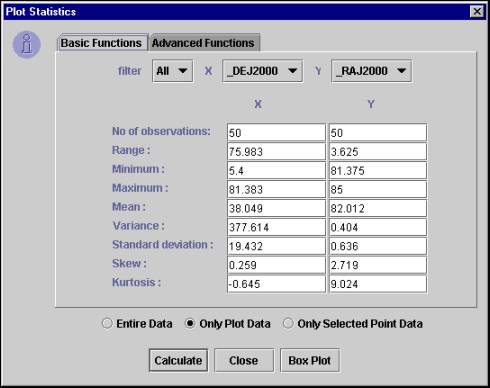Click the Y Kurtosis field showing 9.024
The image size is (490, 388).
pyautogui.click(x=378, y=284)
